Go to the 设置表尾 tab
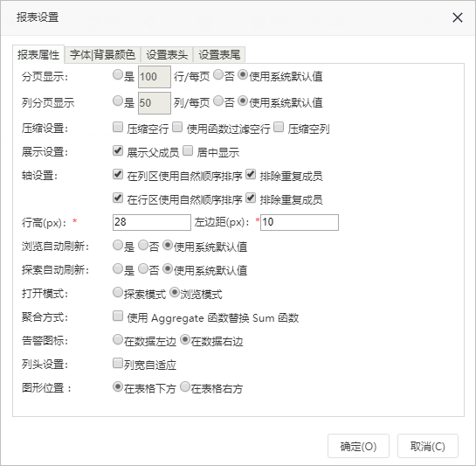 coord(219,55)
